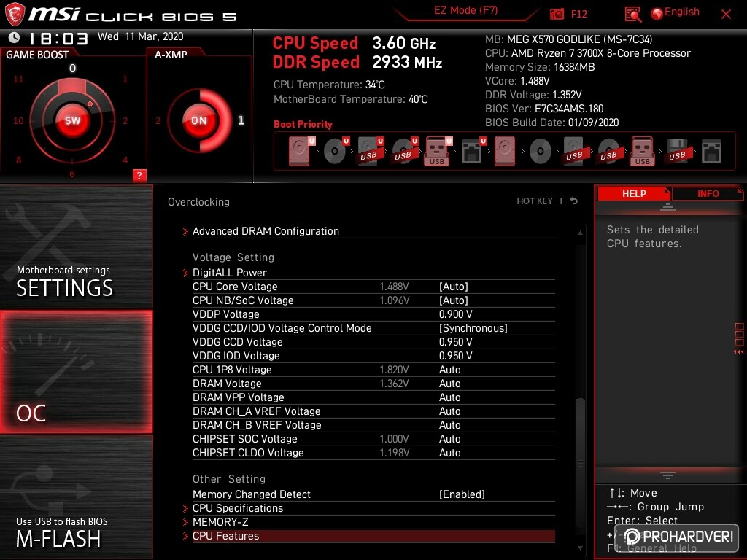The width and height of the screenshot is (747, 560).
Task: Toggle the A-XMP ON button
Action: pos(199,120)
